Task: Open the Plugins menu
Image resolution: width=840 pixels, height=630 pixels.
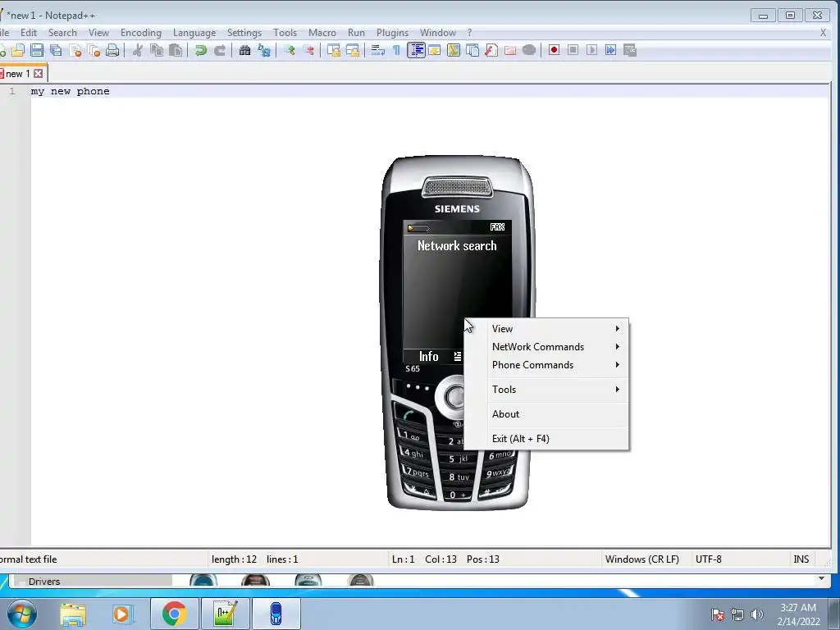Action: tap(392, 33)
